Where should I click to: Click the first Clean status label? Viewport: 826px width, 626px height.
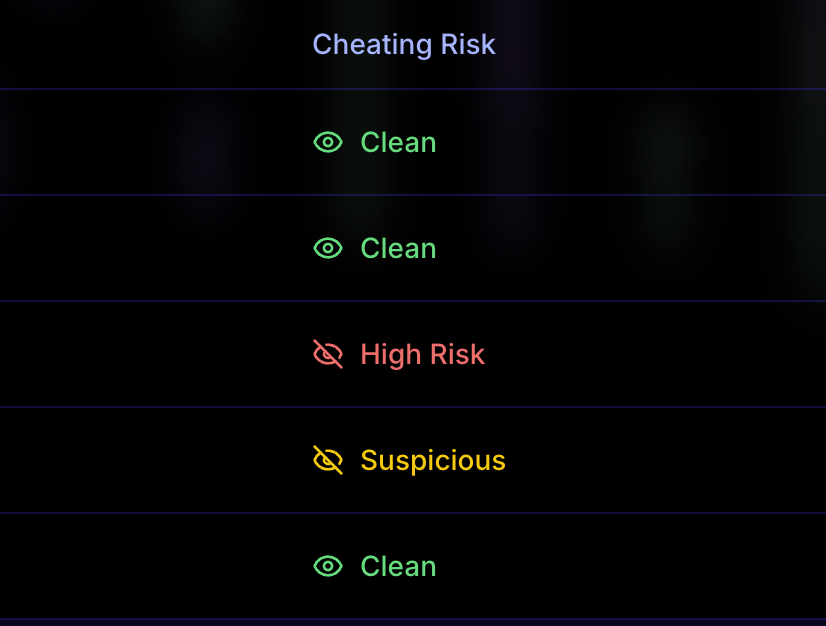398,142
